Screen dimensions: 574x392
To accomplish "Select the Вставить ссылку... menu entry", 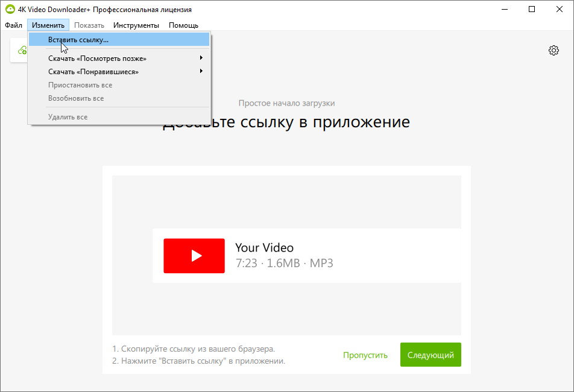I will coord(78,40).
